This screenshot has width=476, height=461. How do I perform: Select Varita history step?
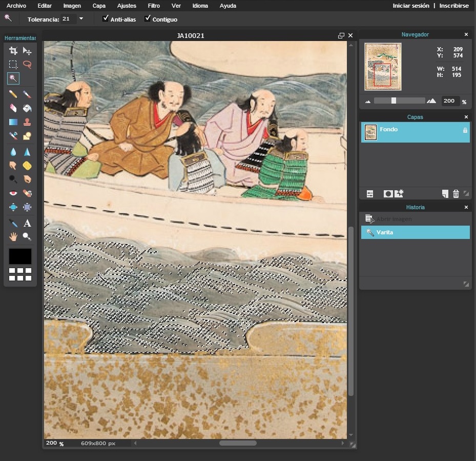click(415, 232)
